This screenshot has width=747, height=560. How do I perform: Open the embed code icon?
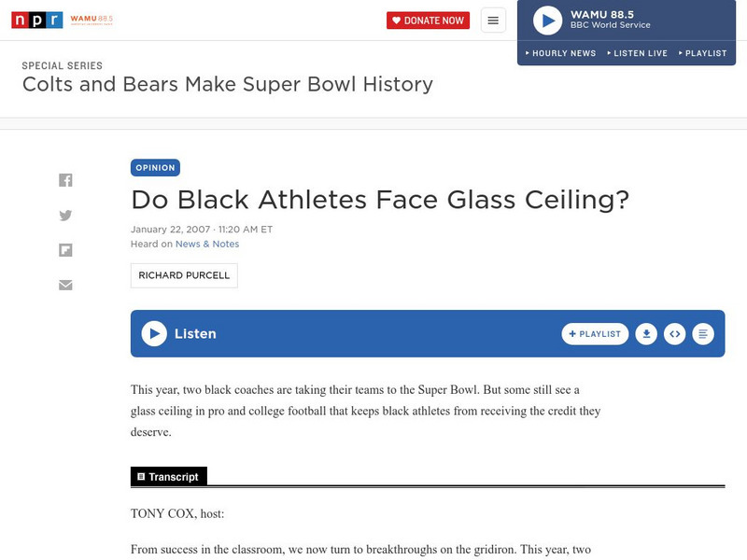pyautogui.click(x=674, y=334)
